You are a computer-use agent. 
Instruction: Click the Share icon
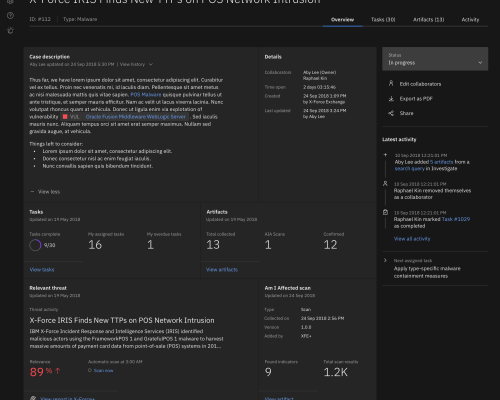pyautogui.click(x=391, y=113)
